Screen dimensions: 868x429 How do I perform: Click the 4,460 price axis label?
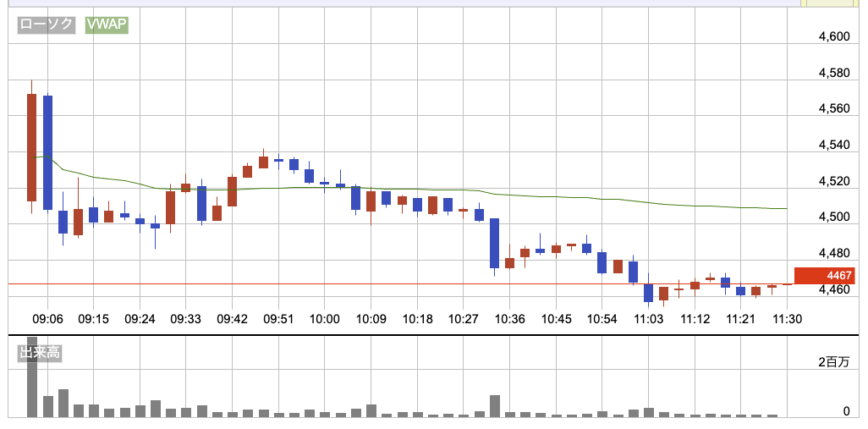tap(834, 290)
